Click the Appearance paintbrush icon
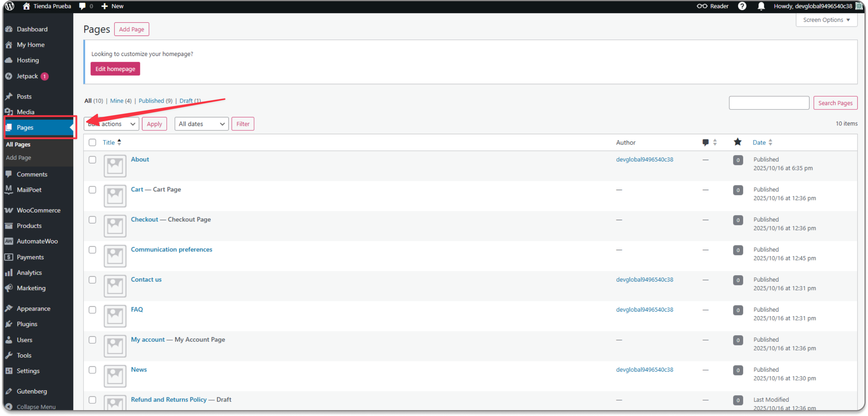The width and height of the screenshot is (868, 416). (9, 308)
